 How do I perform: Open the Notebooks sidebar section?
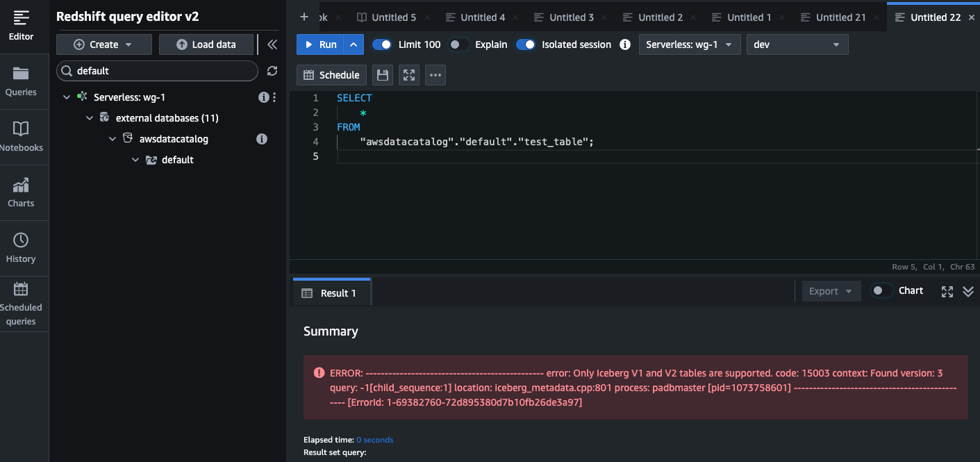(21, 137)
